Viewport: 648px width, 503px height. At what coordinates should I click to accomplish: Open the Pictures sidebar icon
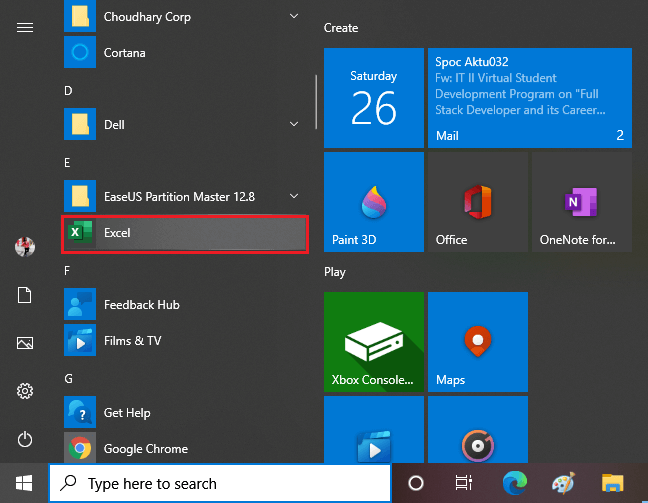pos(25,343)
